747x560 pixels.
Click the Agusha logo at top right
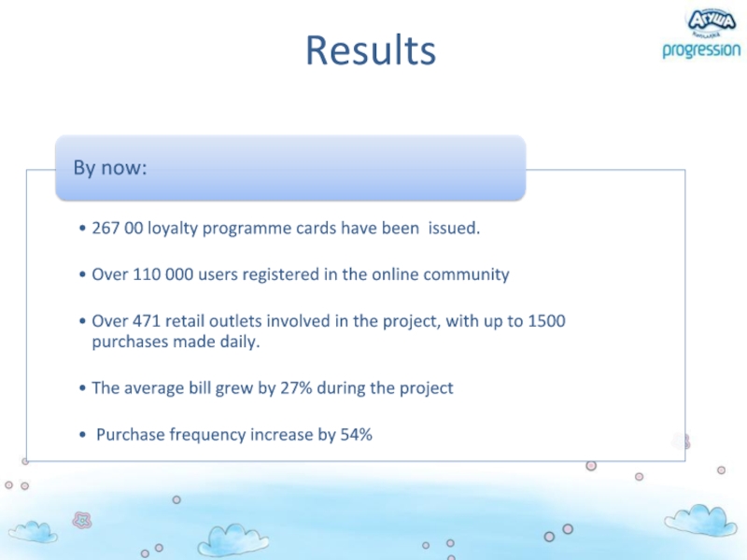click(x=712, y=22)
